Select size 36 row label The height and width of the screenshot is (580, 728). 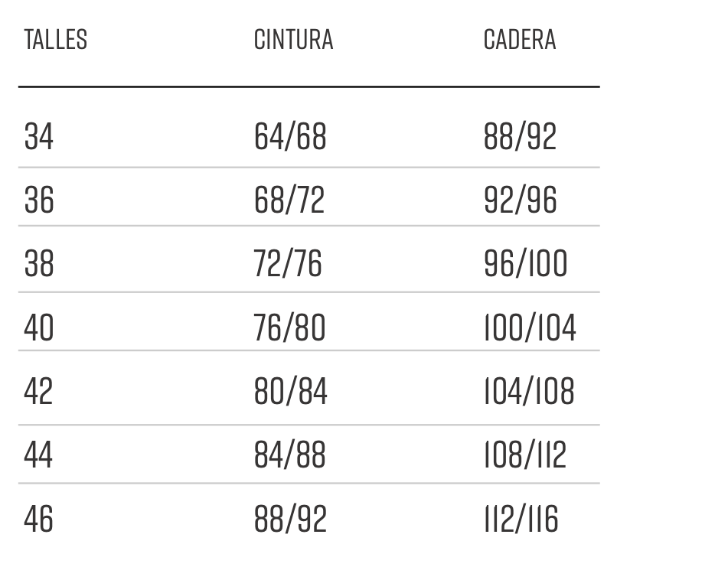39,200
